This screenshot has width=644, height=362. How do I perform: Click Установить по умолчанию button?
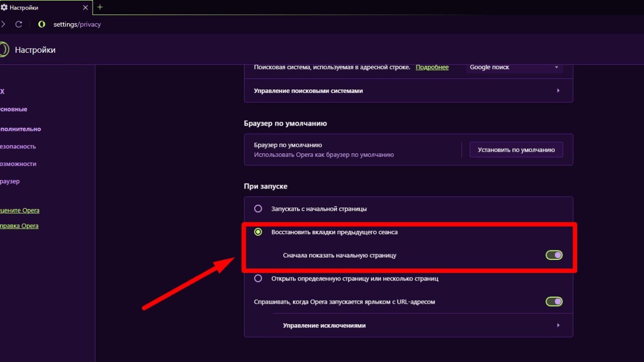click(516, 149)
